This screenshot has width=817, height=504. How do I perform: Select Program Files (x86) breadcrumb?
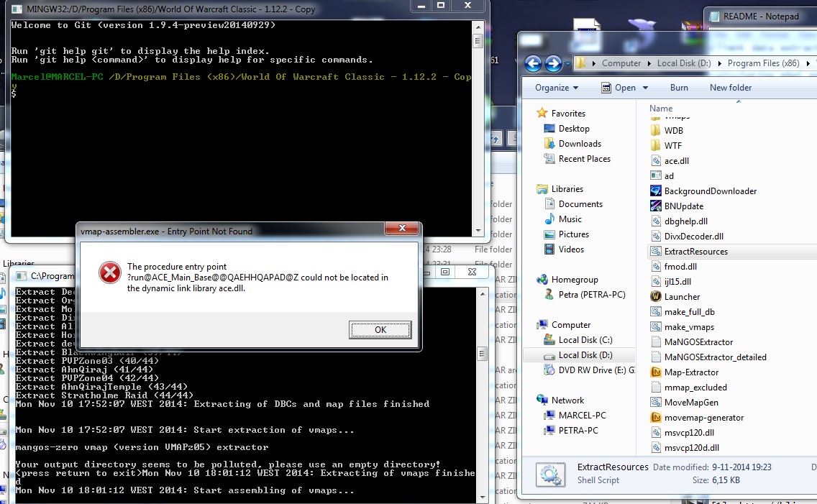(763, 63)
